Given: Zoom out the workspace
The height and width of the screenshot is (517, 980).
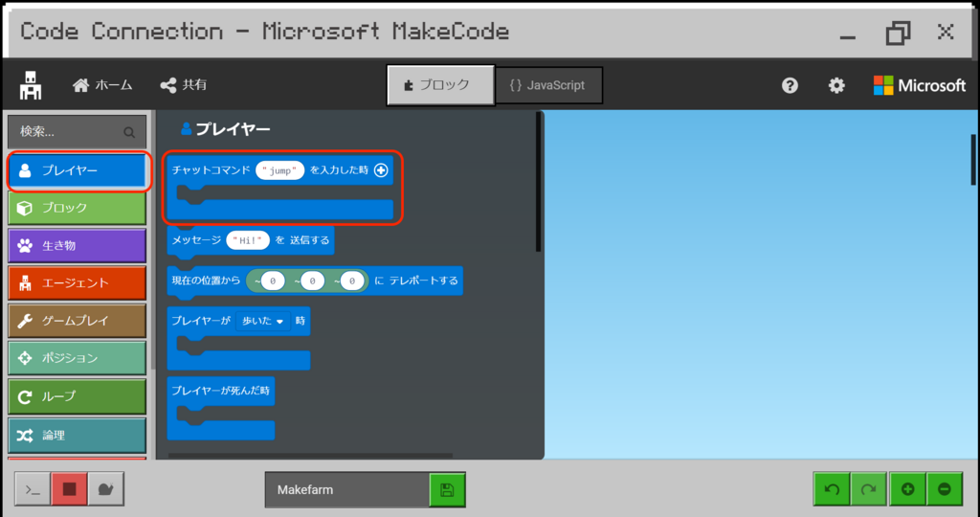Looking at the screenshot, I should [x=945, y=489].
